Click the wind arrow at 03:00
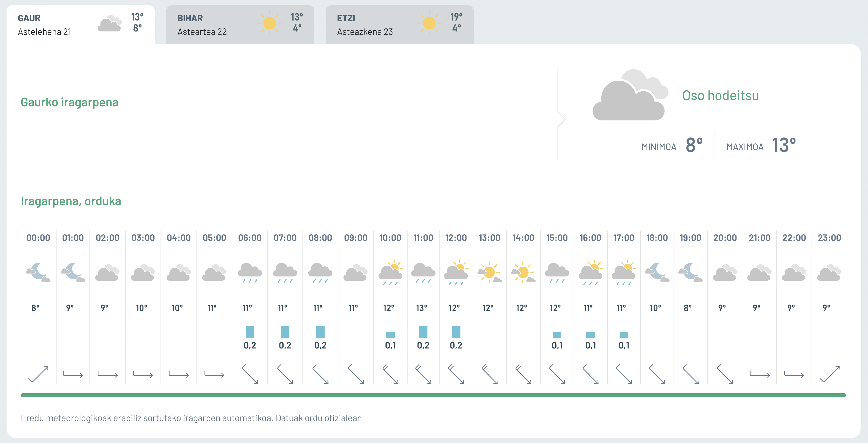 (143, 374)
